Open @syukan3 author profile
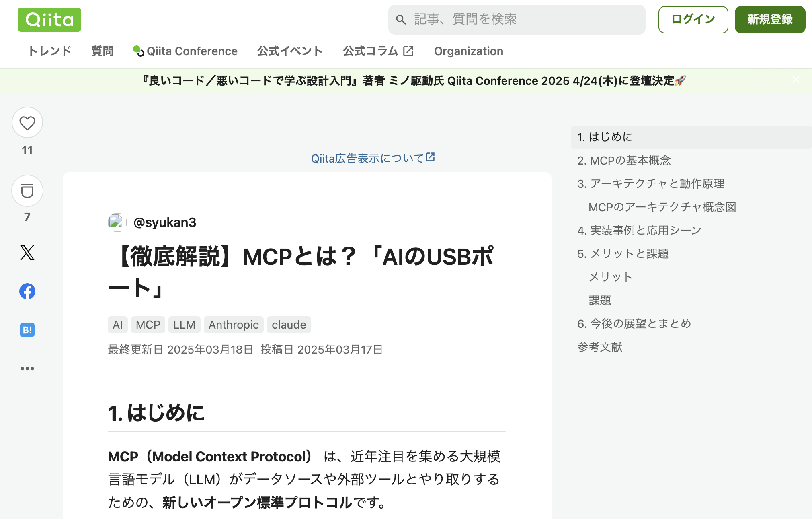Image resolution: width=812 pixels, height=519 pixels. click(165, 222)
